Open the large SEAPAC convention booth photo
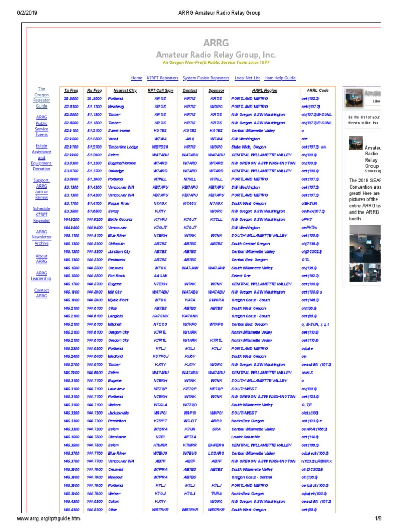The width and height of the screenshot is (399, 532). pyautogui.click(x=365, y=243)
